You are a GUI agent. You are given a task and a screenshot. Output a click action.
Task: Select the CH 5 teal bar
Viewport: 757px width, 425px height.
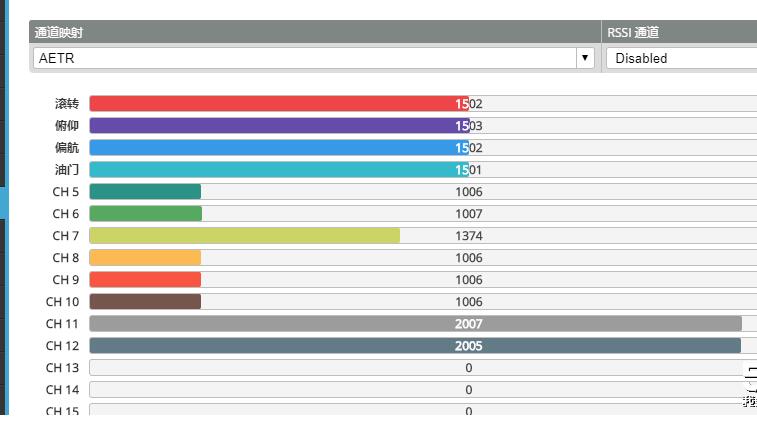[145, 192]
